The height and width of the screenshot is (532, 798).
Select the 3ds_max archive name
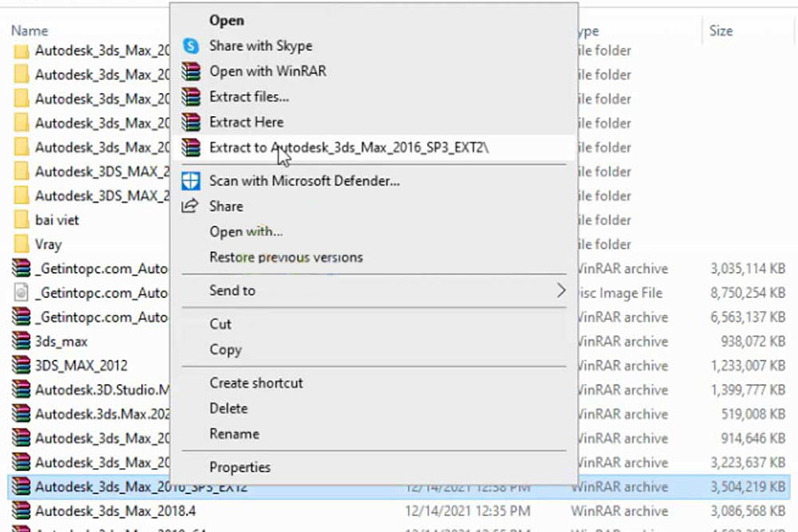click(61, 341)
